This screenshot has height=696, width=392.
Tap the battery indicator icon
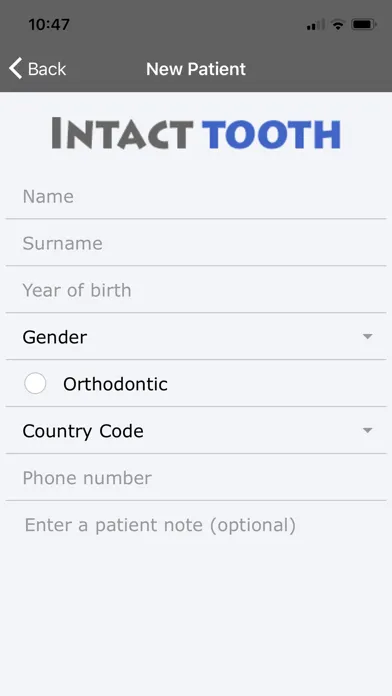click(x=364, y=24)
